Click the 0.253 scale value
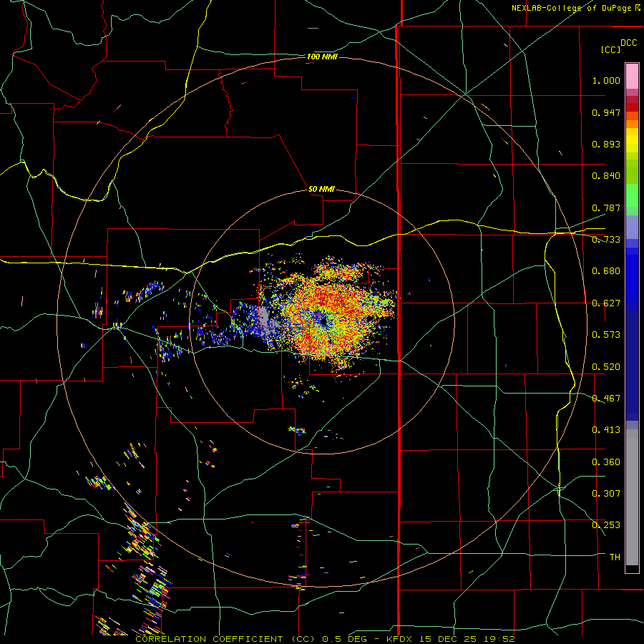The width and height of the screenshot is (644, 644). coord(606,525)
